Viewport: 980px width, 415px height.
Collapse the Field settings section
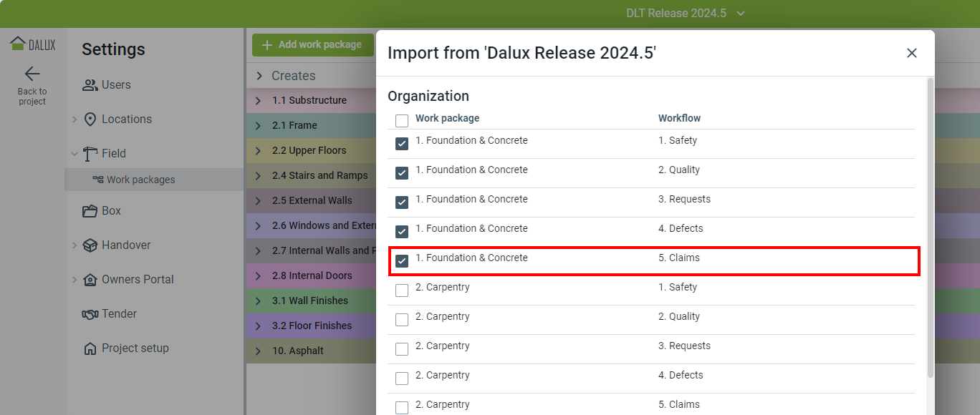pos(75,154)
